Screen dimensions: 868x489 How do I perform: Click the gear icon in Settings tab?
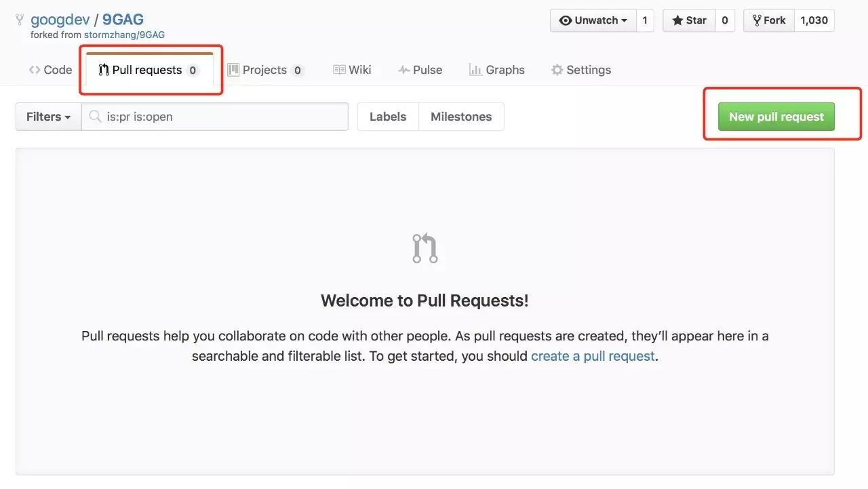(557, 70)
